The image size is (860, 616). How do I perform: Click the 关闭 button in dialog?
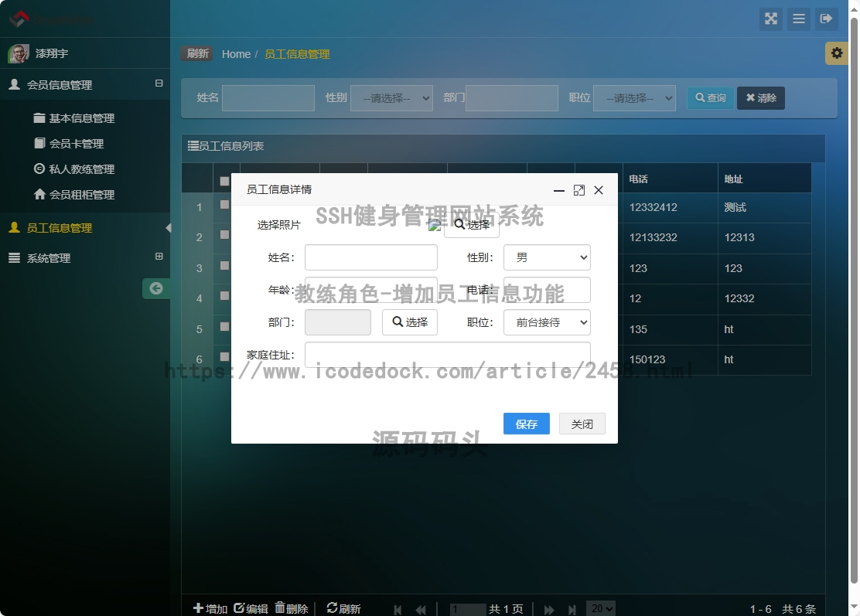582,424
